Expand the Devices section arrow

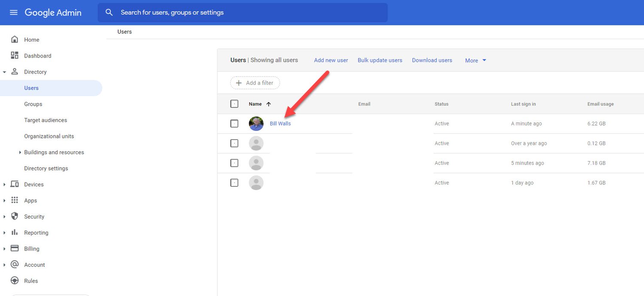pyautogui.click(x=4, y=185)
